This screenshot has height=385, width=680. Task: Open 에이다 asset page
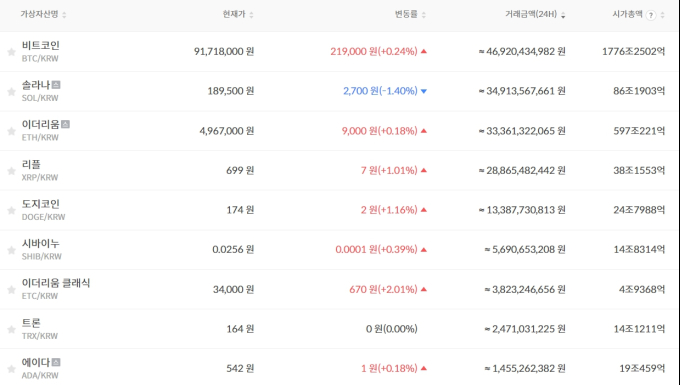coord(36,362)
